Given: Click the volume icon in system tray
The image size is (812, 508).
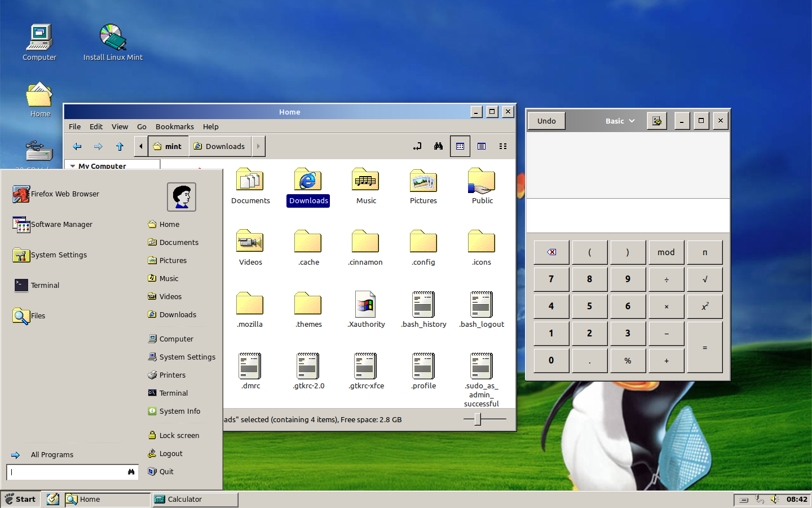Looking at the screenshot, I should coord(775,499).
